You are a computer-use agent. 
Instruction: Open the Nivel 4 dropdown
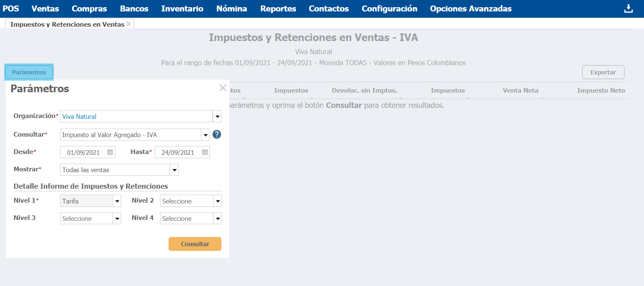coord(217,219)
